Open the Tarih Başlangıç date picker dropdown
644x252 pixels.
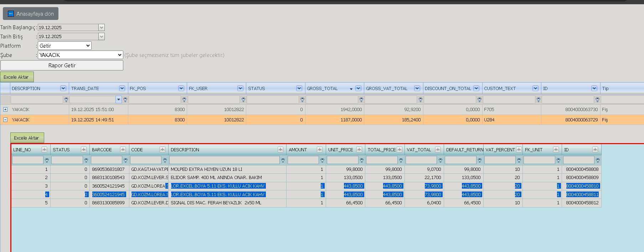pyautogui.click(x=102, y=27)
